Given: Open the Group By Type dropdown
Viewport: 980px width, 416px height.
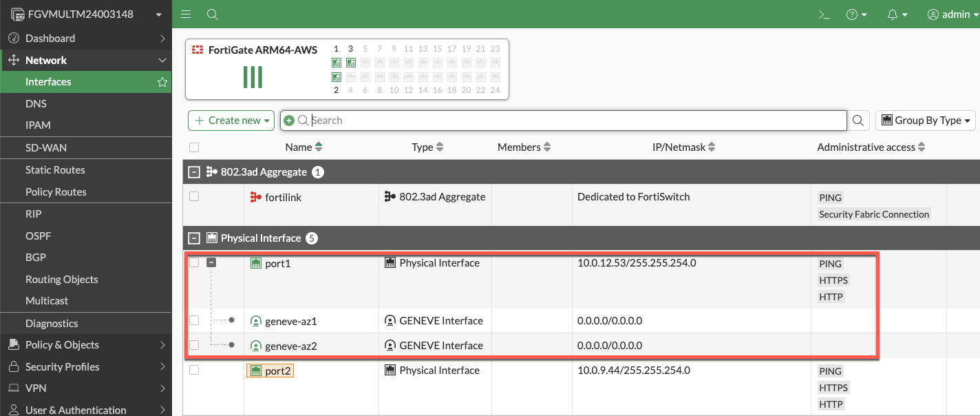Looking at the screenshot, I should pos(926,121).
